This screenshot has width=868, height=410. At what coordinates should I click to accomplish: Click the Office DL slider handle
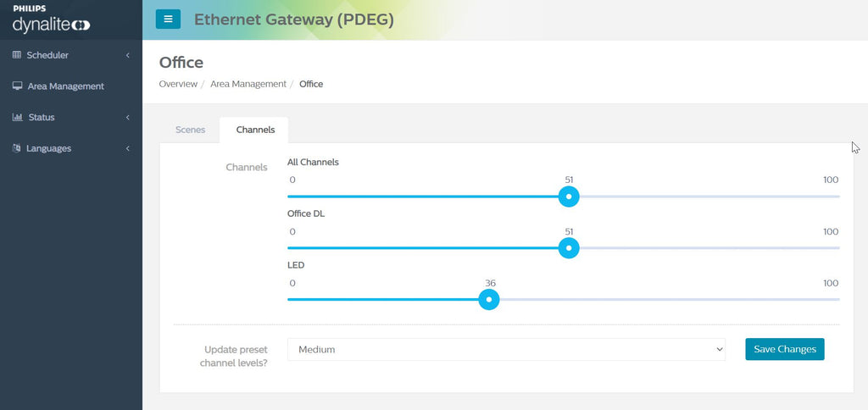569,248
